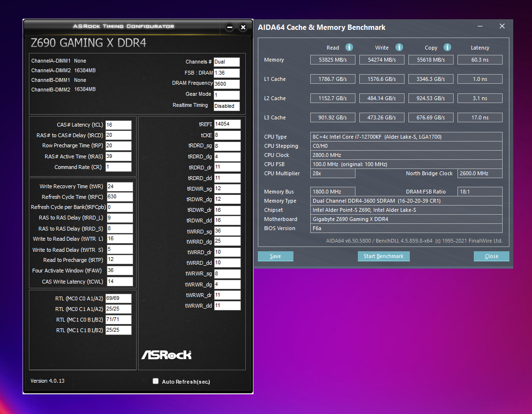
Task: Click L1 Cache Read value 1786.7 GB/s
Action: pyautogui.click(x=332, y=79)
